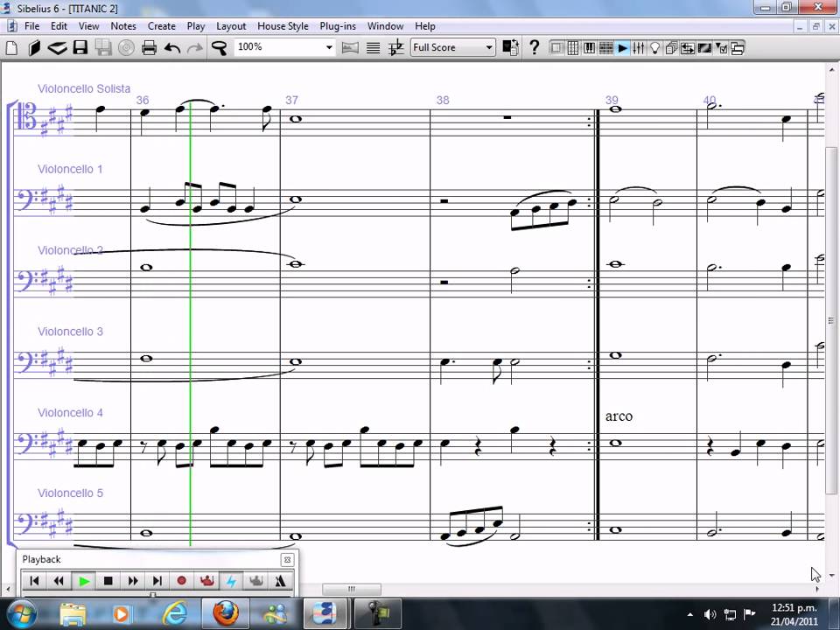This screenshot has height=630, width=840.
Task: Toggle the Video window icon
Action: pos(704,48)
